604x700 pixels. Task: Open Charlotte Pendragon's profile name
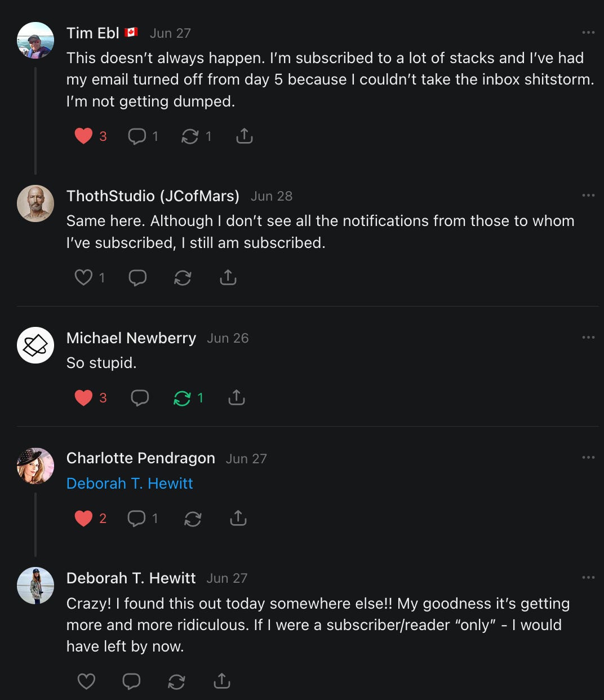pos(141,458)
